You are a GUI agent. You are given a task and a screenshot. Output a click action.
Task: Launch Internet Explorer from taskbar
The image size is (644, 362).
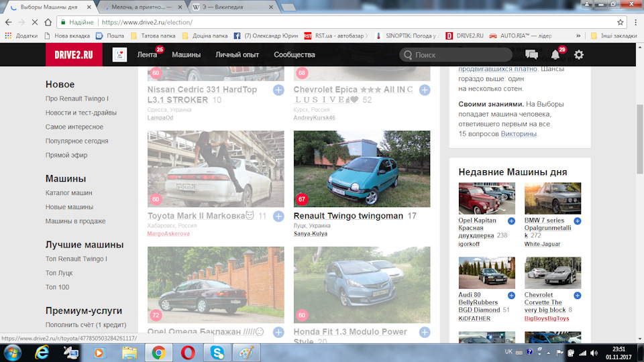click(x=42, y=353)
